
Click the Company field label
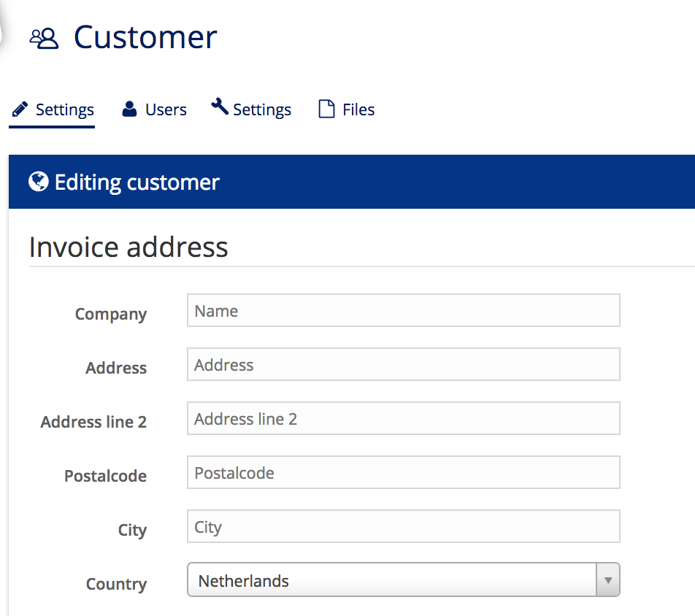[x=111, y=315]
